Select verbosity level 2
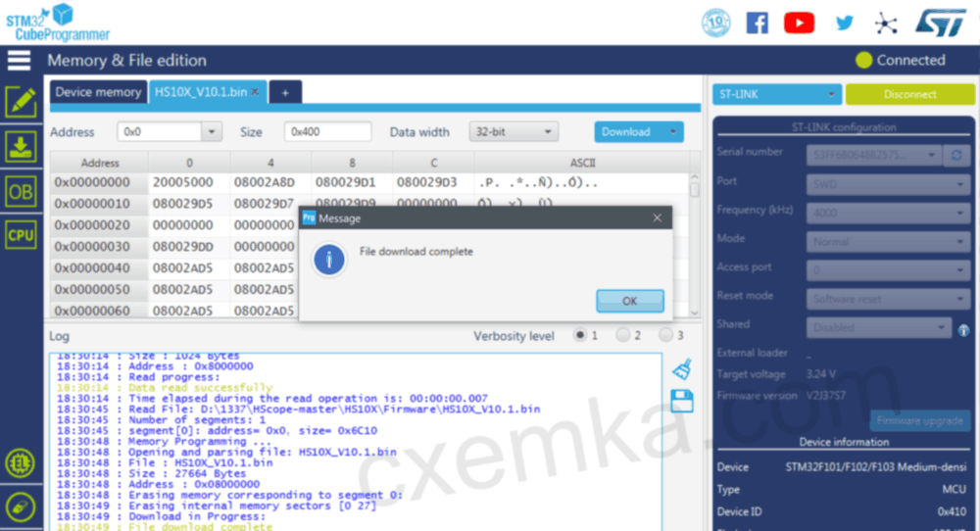 pos(623,336)
